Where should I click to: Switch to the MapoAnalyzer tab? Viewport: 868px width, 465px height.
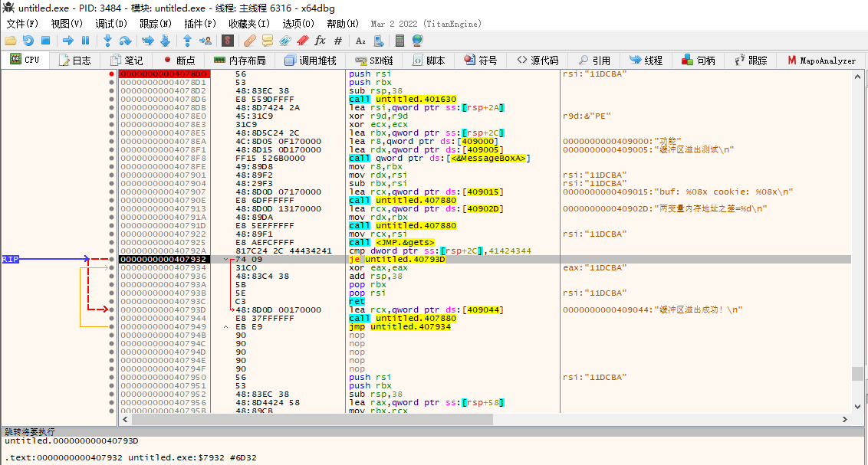point(822,61)
